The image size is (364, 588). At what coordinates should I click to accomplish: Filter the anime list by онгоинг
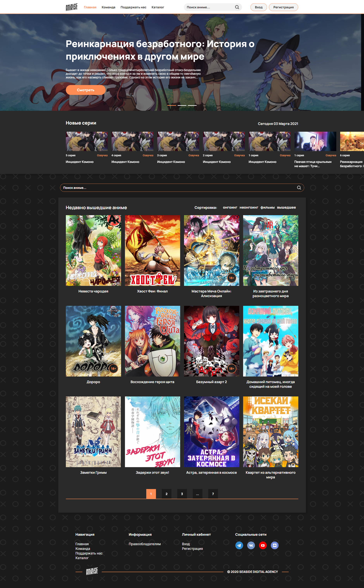(230, 207)
